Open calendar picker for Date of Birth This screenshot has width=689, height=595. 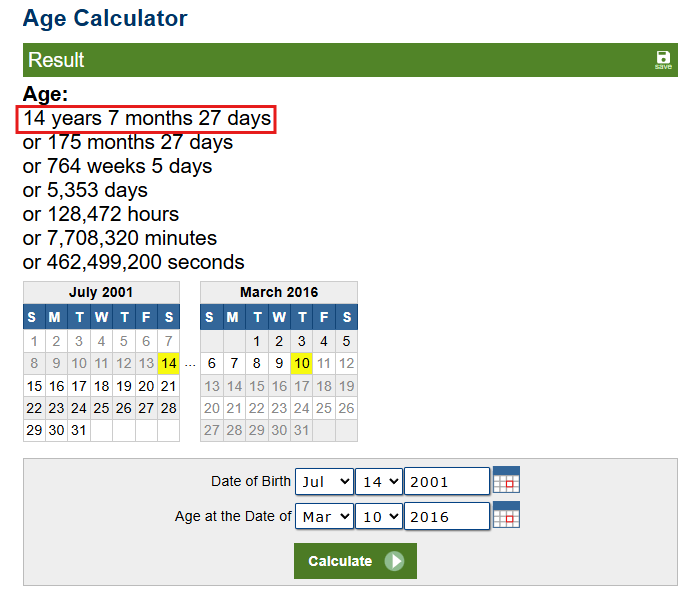(506, 481)
